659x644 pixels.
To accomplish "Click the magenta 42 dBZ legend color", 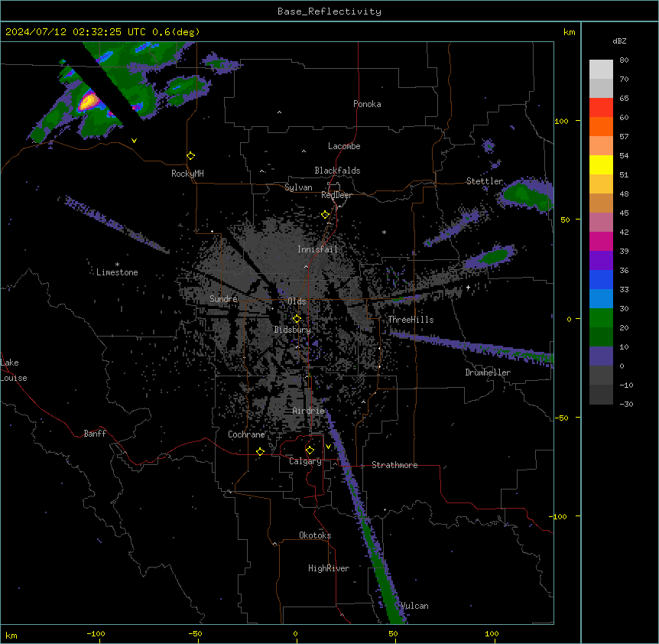I will click(601, 241).
